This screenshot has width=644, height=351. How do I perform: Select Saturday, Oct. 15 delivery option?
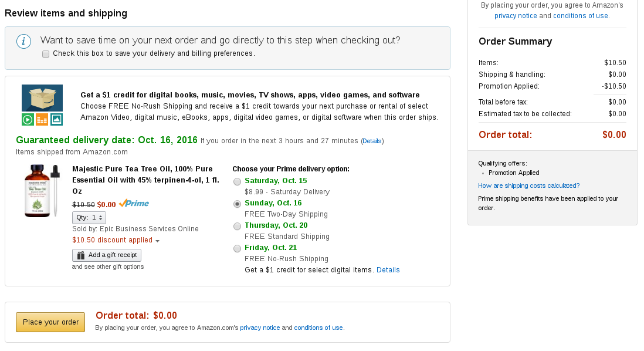pyautogui.click(x=237, y=182)
